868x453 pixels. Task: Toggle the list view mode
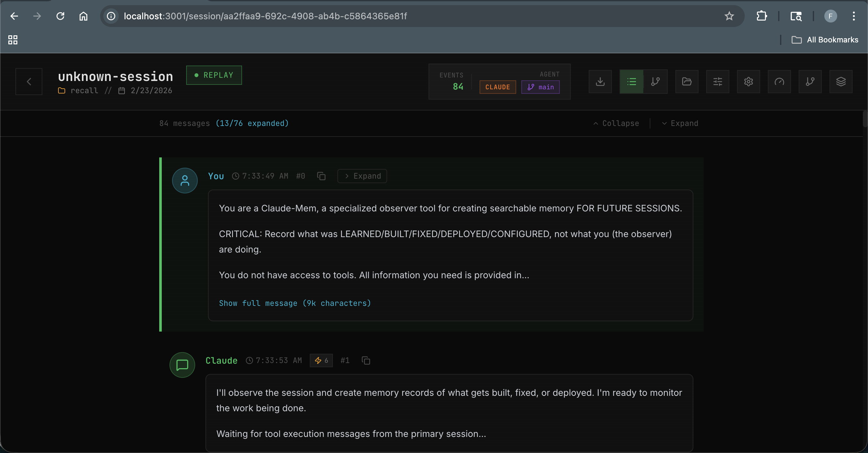(x=631, y=82)
